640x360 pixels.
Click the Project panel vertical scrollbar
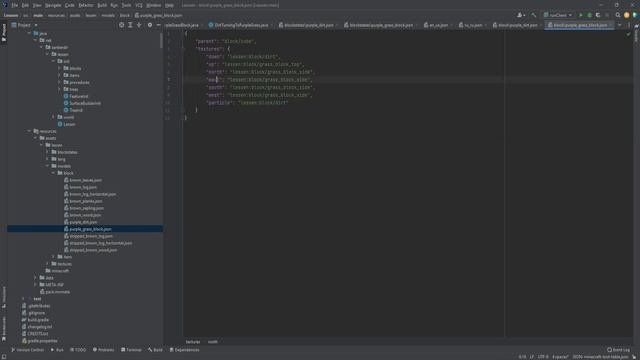click(161, 40)
